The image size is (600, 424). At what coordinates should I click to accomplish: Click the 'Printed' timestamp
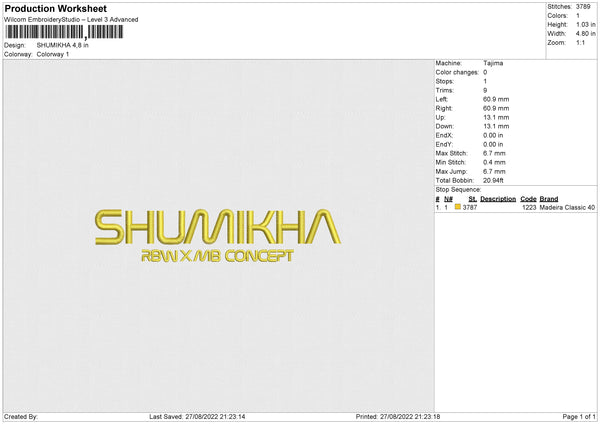398,416
